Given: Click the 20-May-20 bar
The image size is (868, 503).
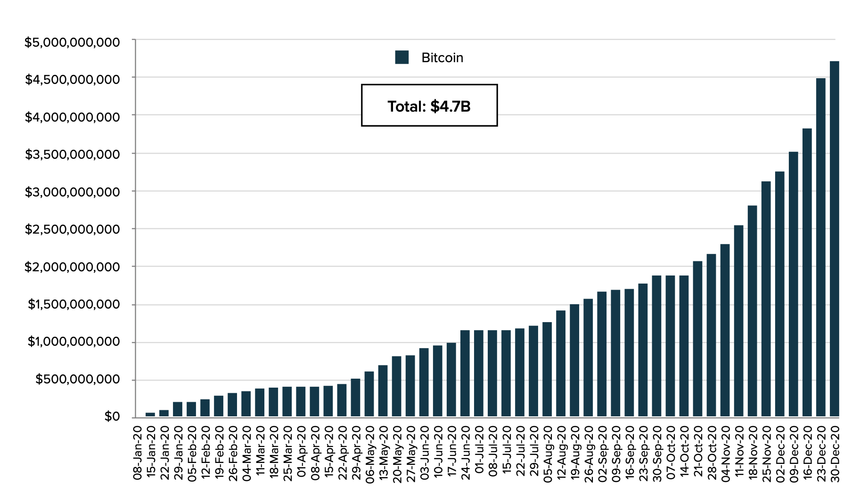Looking at the screenshot, I should coord(397,386).
